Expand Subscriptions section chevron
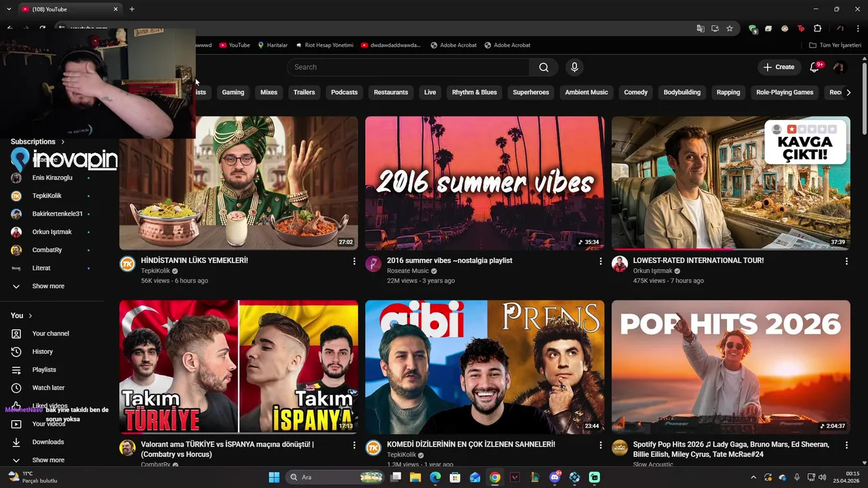 63,142
